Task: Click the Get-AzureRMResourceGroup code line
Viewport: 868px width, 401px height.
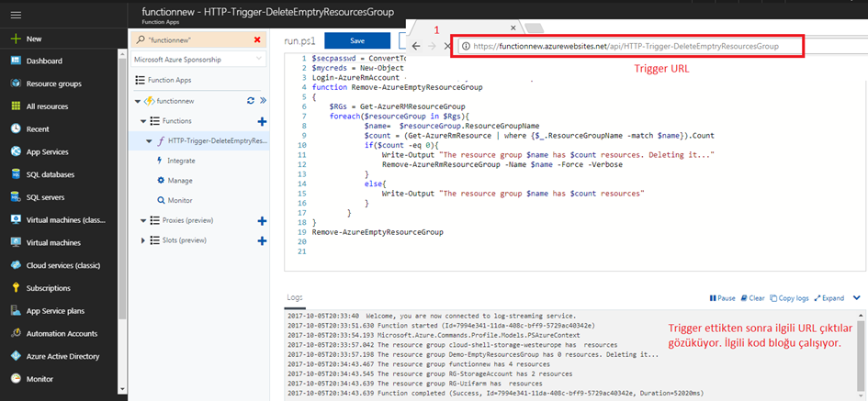Action: pyautogui.click(x=397, y=106)
